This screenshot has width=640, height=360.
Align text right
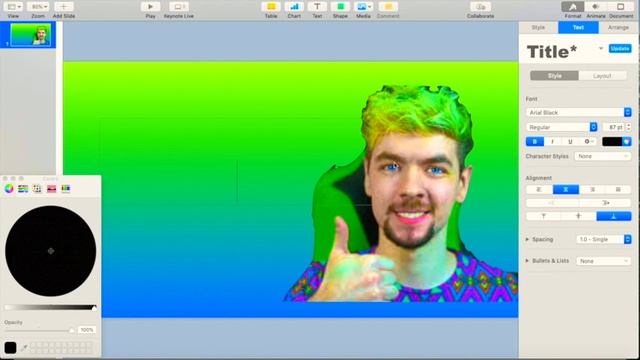[592, 189]
